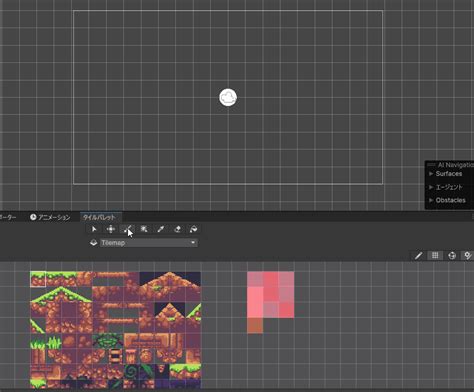Switch to the アニメーション tab

tap(50, 217)
